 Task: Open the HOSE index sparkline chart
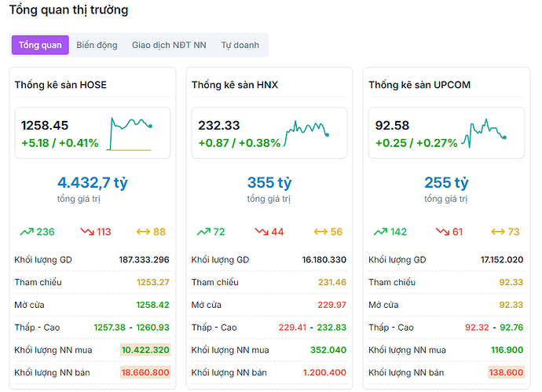tap(130, 134)
